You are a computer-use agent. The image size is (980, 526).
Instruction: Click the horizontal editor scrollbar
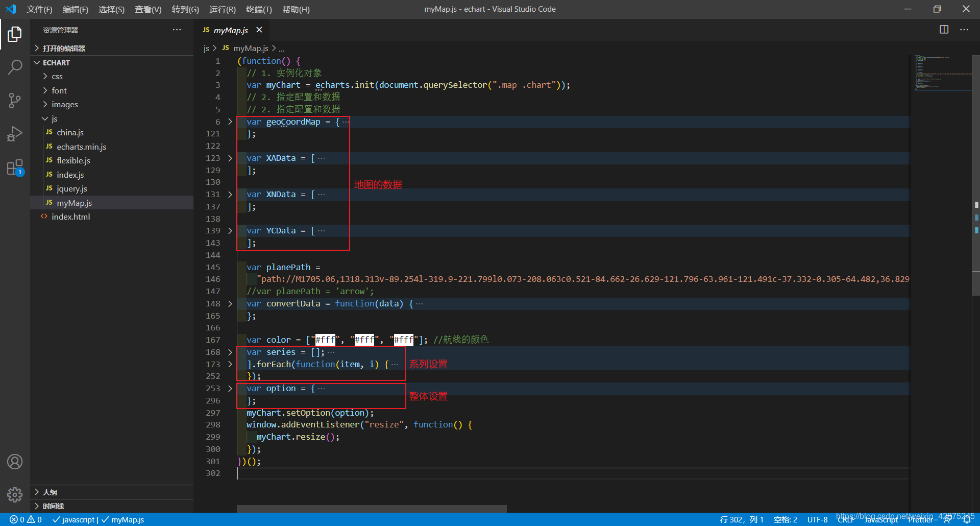point(372,509)
